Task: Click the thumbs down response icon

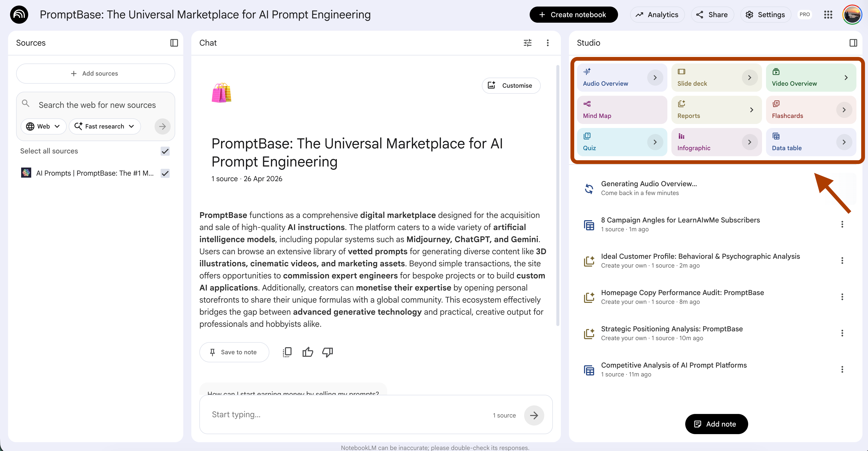Action: (x=327, y=352)
